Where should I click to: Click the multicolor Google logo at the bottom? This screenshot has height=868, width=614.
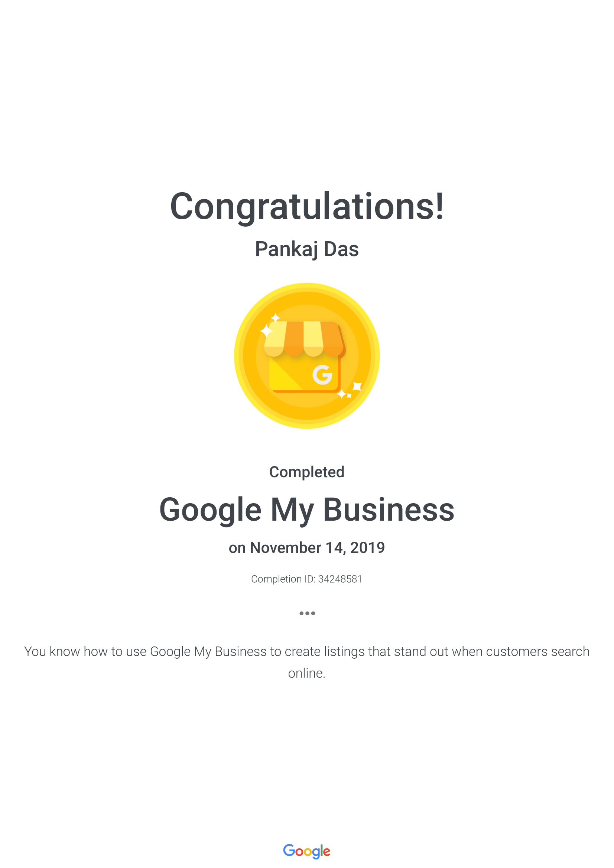point(307,851)
